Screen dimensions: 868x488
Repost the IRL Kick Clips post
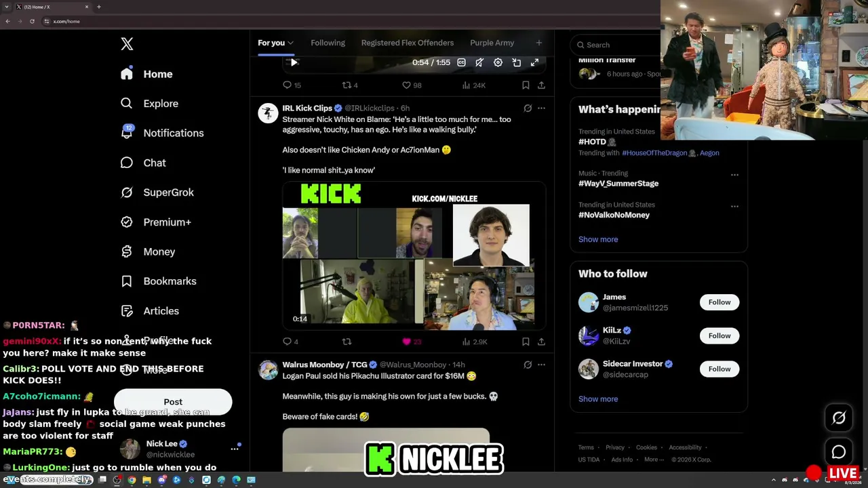[x=347, y=342]
